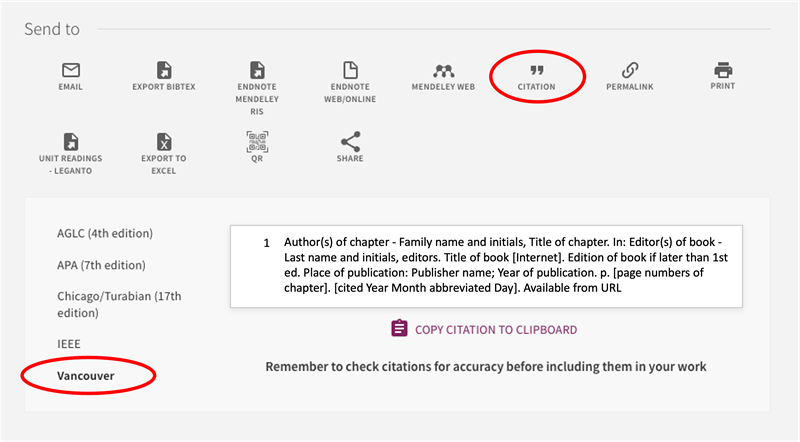Send to Unit Readings Leganto icon
Screen dimensions: 800x442
[70, 142]
